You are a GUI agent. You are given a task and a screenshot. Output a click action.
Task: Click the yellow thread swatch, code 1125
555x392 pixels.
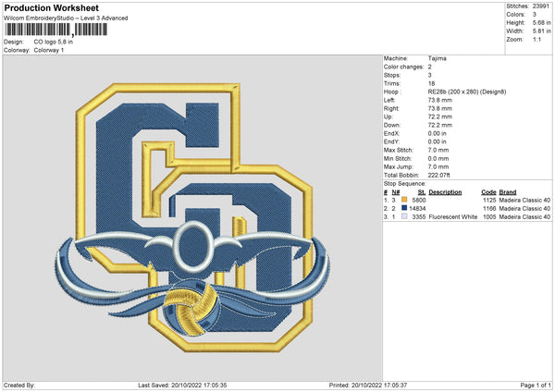pyautogui.click(x=404, y=200)
